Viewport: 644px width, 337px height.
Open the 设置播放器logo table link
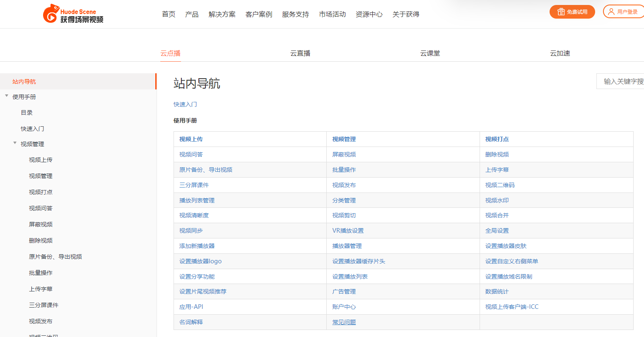tap(200, 261)
